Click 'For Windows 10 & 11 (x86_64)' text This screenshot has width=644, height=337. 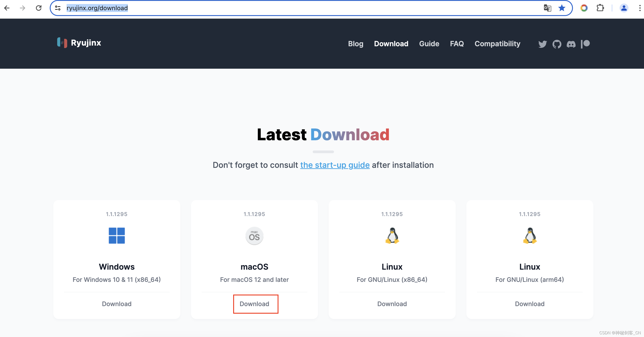tap(117, 279)
